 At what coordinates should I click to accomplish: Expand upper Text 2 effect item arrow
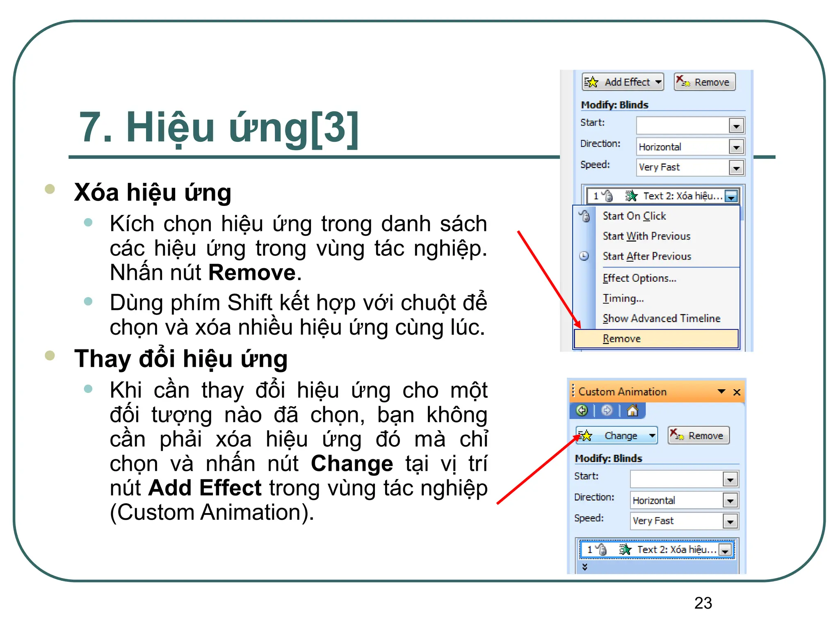click(731, 196)
